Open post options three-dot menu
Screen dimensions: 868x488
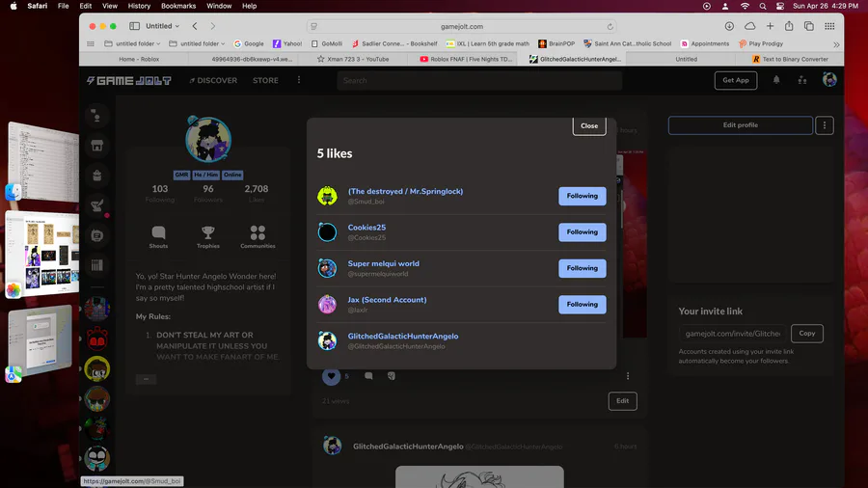click(628, 376)
